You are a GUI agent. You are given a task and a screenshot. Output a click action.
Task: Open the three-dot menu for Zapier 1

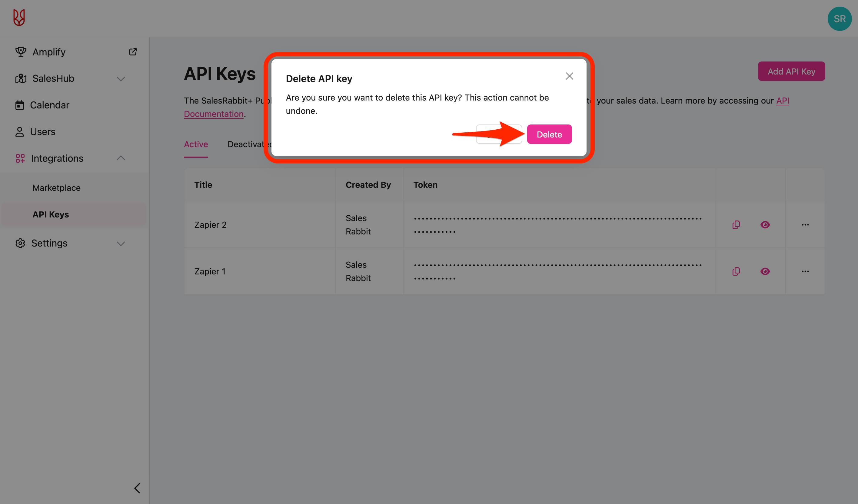[x=806, y=271]
